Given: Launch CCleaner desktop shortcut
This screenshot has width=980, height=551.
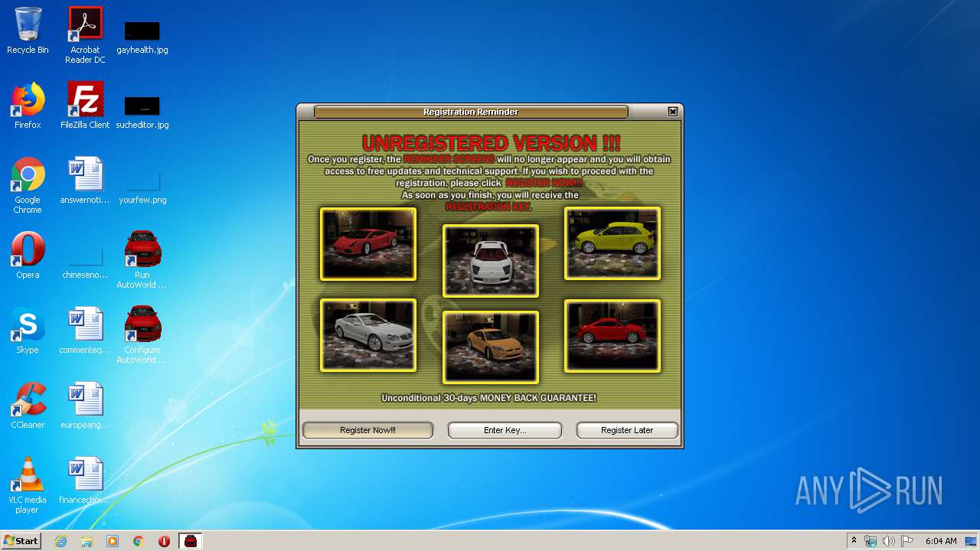Looking at the screenshot, I should [x=28, y=406].
